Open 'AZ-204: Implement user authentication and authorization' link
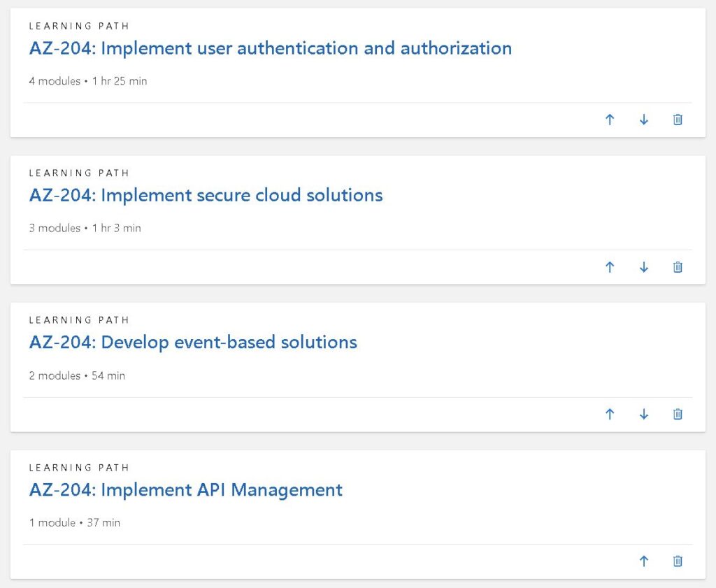716x588 pixels. (270, 48)
